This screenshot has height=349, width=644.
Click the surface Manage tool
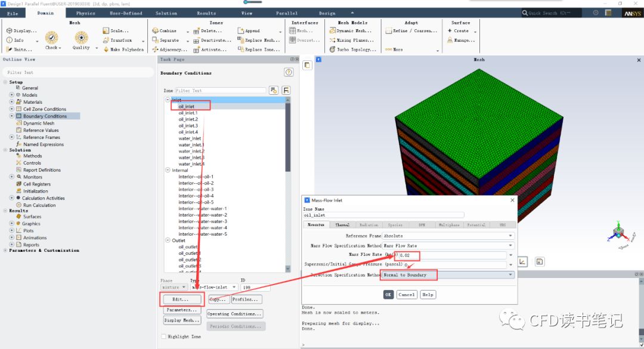461,41
